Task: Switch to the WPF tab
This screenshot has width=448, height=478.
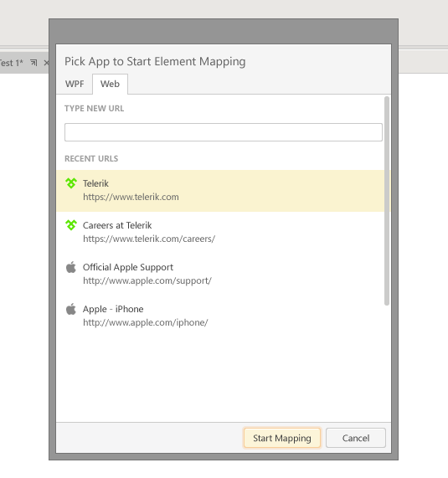Action: tap(75, 84)
